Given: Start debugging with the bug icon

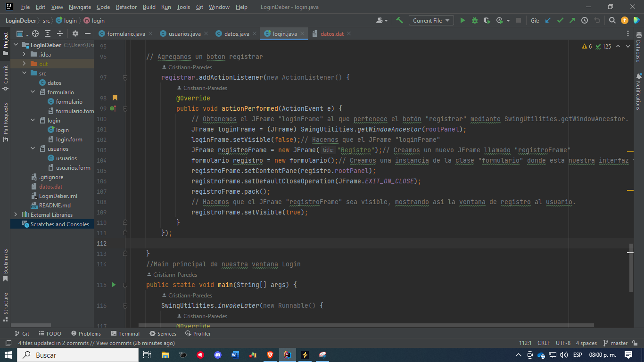Looking at the screenshot, I should [474, 20].
